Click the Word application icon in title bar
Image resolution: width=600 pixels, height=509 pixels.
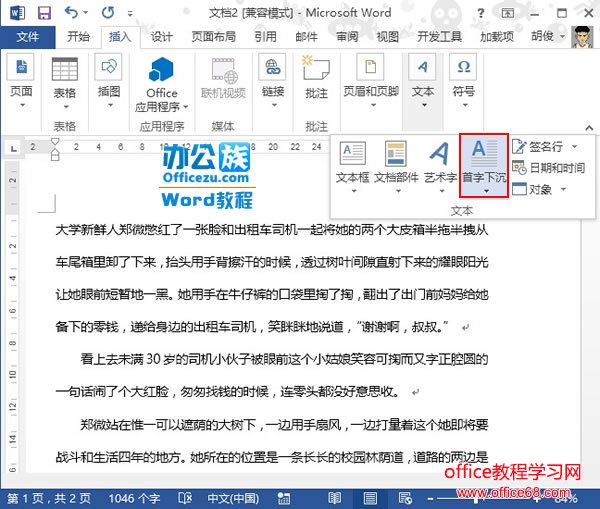[17, 13]
